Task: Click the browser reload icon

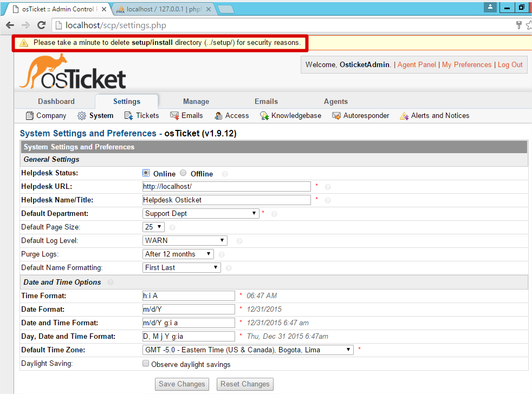Action: pos(41,25)
